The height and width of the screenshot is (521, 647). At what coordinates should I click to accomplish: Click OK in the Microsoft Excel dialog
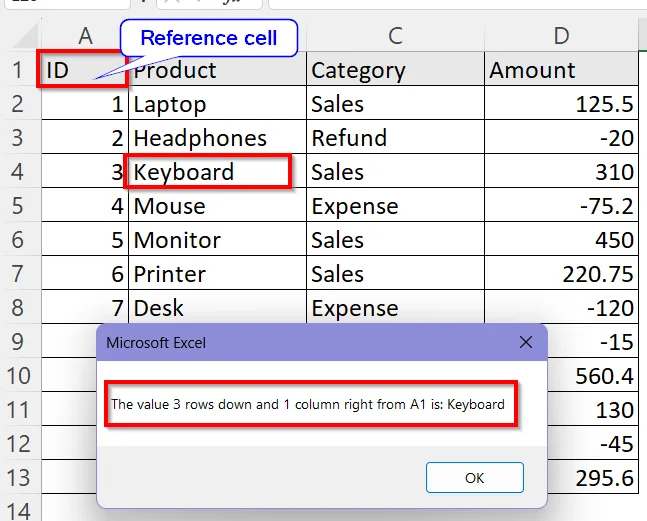click(475, 478)
